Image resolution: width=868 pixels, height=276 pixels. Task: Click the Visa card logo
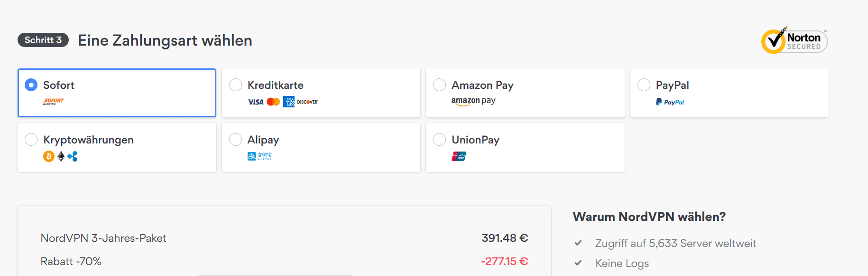(x=256, y=102)
